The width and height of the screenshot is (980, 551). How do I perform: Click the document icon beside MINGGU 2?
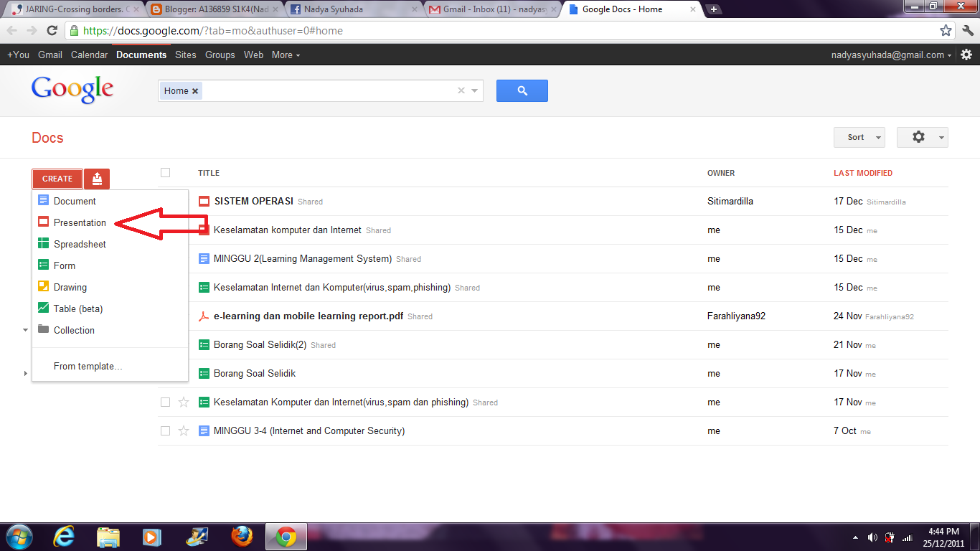(x=204, y=259)
